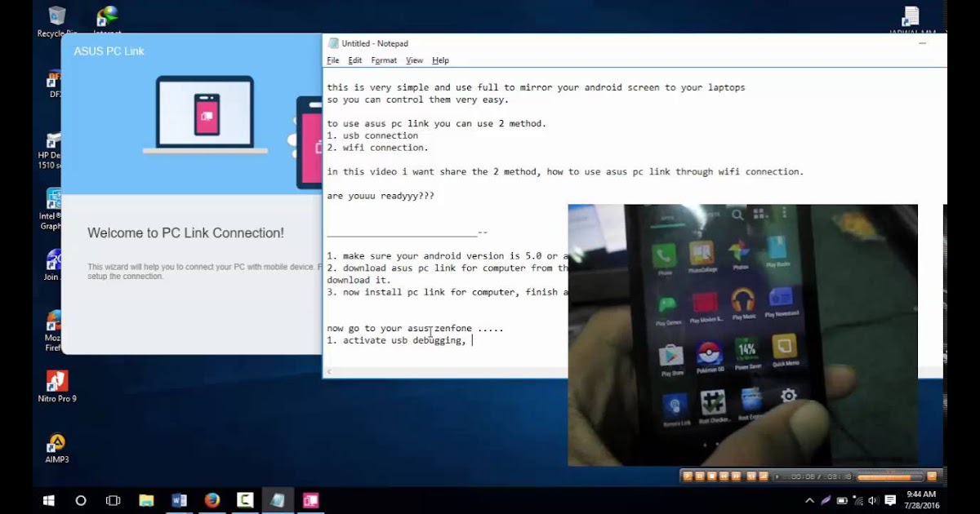The image size is (980, 514).
Task: Open the speaker volume tray icon
Action: point(873,500)
